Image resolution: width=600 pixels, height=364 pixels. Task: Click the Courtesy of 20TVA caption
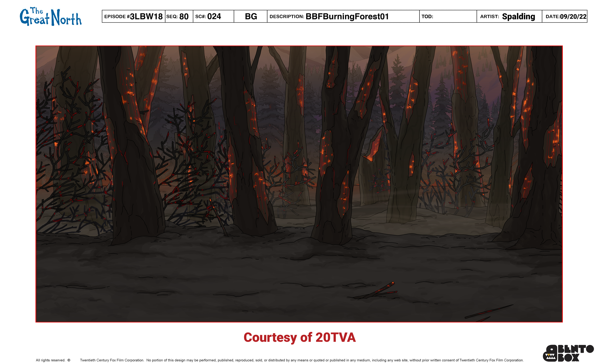[x=300, y=337]
